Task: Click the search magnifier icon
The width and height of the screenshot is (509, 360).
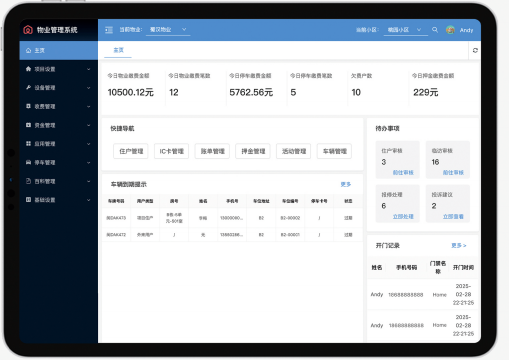Action: pyautogui.click(x=435, y=30)
